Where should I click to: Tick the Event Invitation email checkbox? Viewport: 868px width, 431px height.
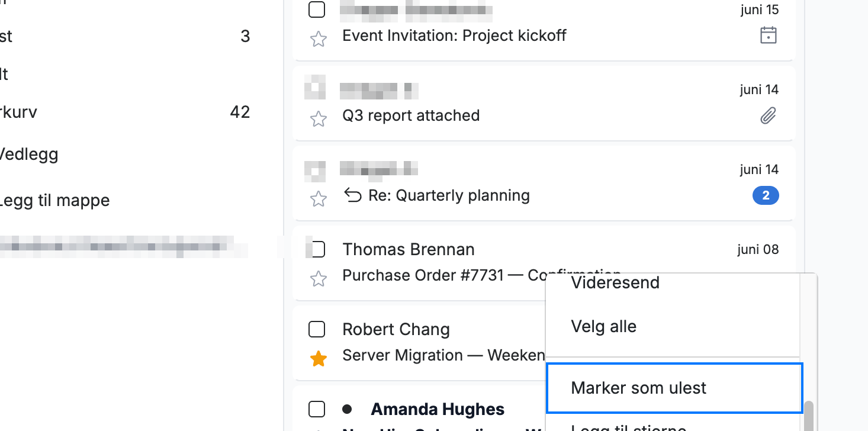click(317, 9)
